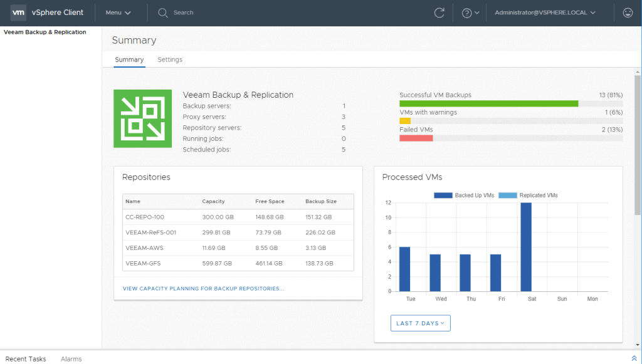Click the Veeam Backup & Replication logo
Image resolution: width=642 pixels, height=364 pixels.
point(142,118)
